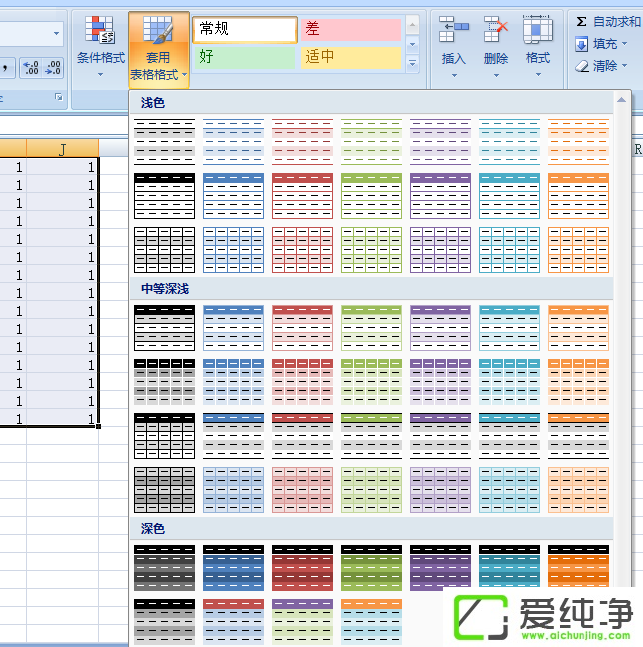Apply the purple medium style in 中等深浅 first row

tap(440, 328)
